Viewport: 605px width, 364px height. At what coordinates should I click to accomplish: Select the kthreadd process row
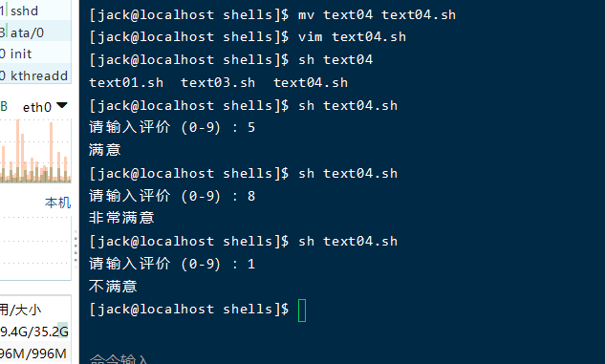[35, 75]
